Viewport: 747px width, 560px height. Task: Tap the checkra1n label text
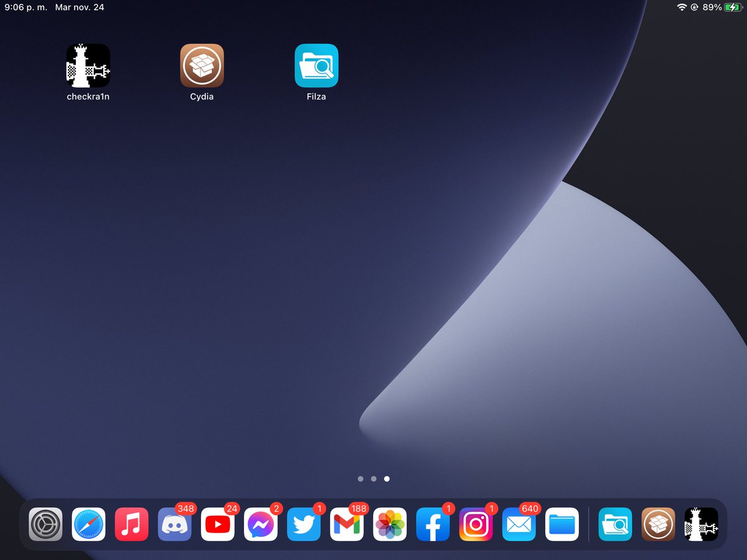(x=88, y=96)
